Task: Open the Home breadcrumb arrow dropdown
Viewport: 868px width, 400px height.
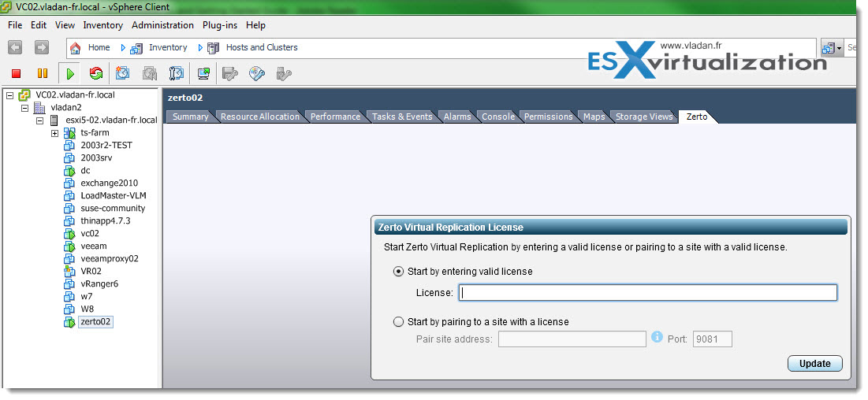Action: (123, 48)
